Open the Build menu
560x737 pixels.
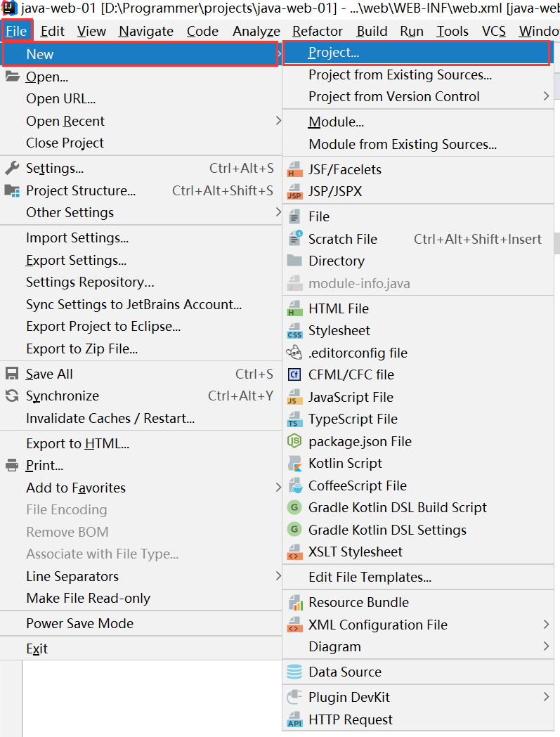coord(372,31)
